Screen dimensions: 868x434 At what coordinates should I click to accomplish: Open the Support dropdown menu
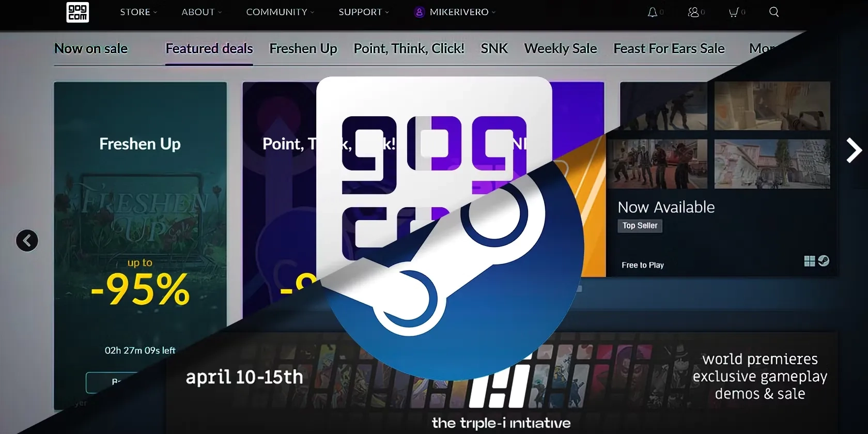click(x=363, y=12)
